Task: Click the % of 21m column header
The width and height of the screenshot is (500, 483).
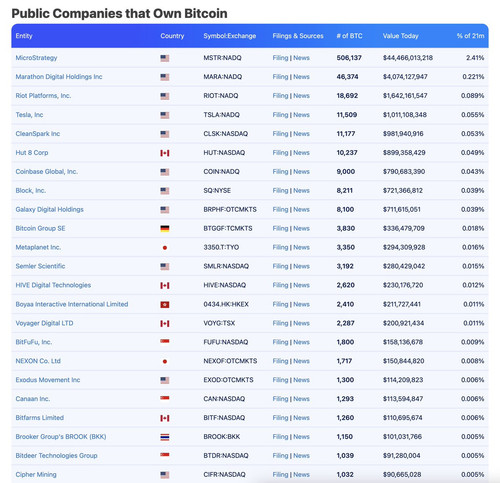Action: click(x=470, y=36)
